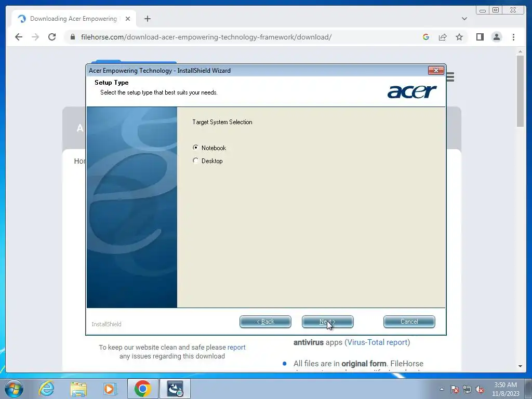Restore down the Chrome window

[x=496, y=10]
